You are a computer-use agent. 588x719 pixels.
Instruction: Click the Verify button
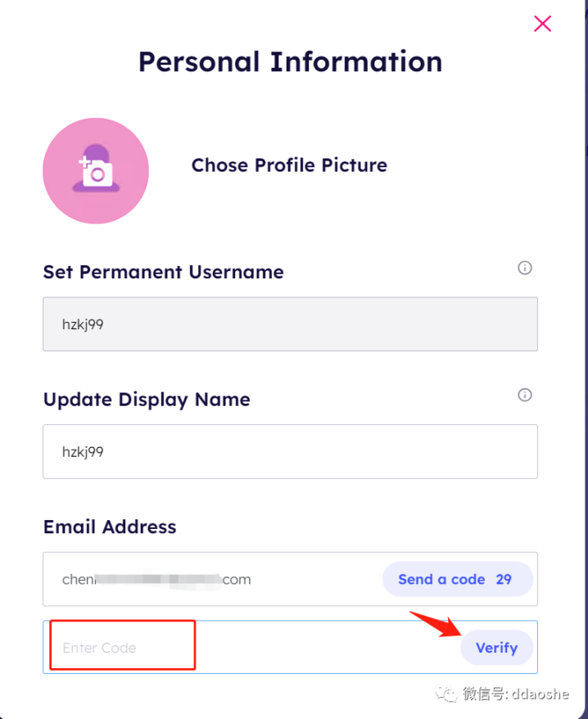click(x=497, y=648)
